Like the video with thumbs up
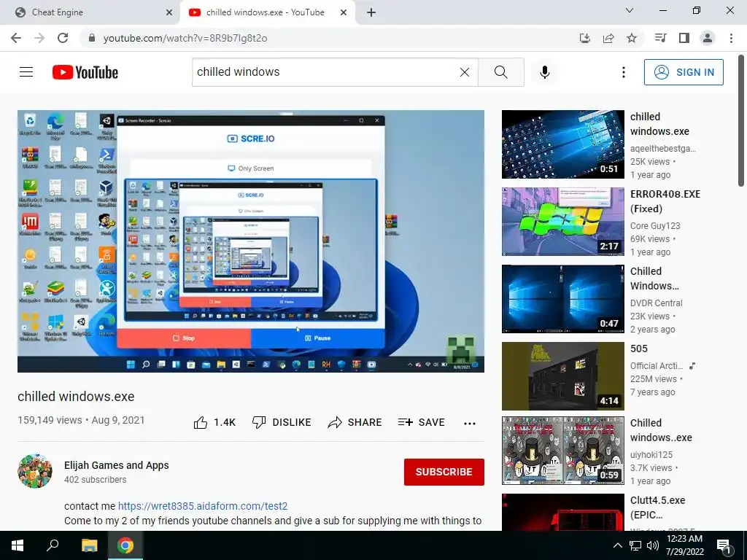Image resolution: width=747 pixels, height=560 pixels. [214, 422]
